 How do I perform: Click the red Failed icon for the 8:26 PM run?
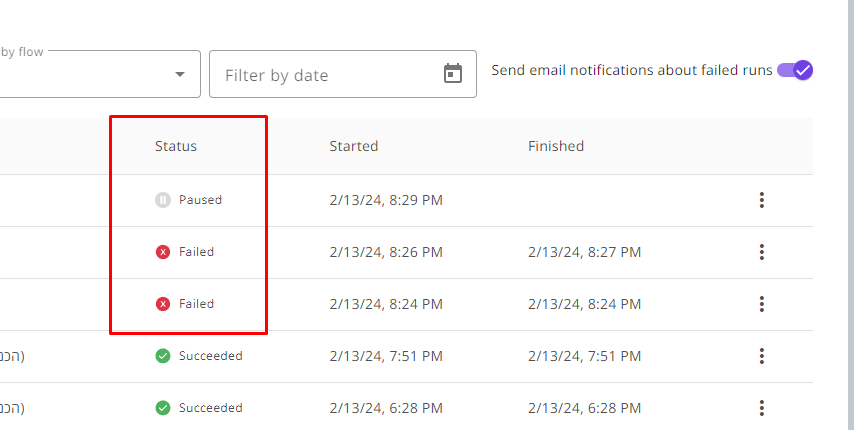(x=162, y=252)
